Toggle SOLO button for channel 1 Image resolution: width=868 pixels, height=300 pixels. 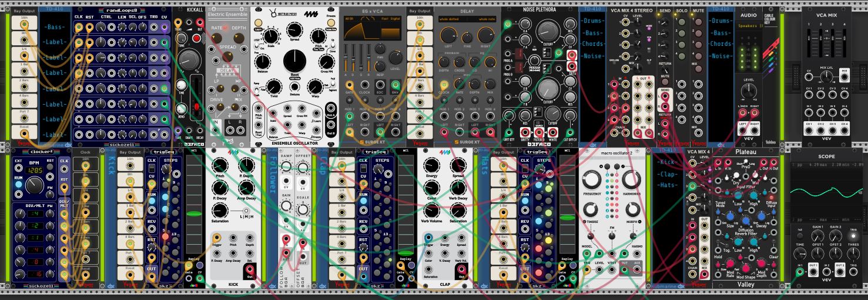point(682,22)
